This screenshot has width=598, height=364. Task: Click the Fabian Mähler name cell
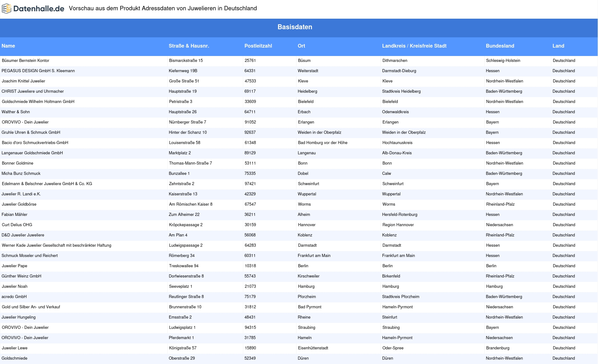click(15, 215)
